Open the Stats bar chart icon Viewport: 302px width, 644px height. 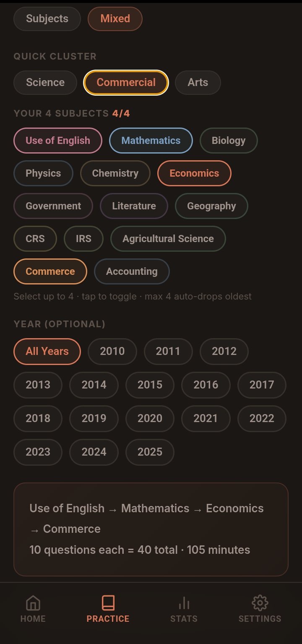(184, 603)
